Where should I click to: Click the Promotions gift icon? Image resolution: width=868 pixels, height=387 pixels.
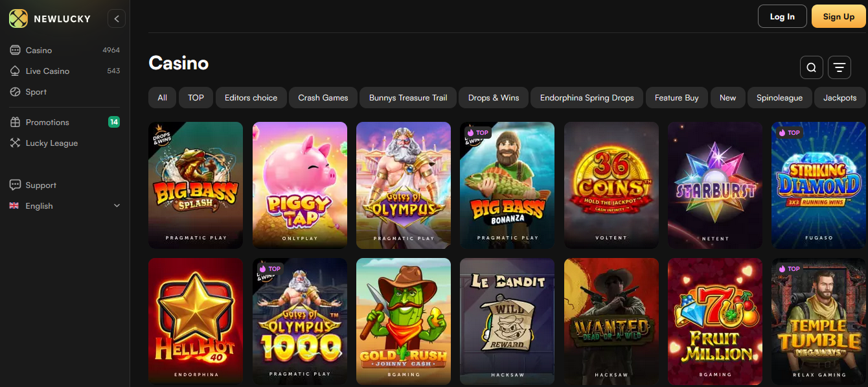[x=16, y=122]
